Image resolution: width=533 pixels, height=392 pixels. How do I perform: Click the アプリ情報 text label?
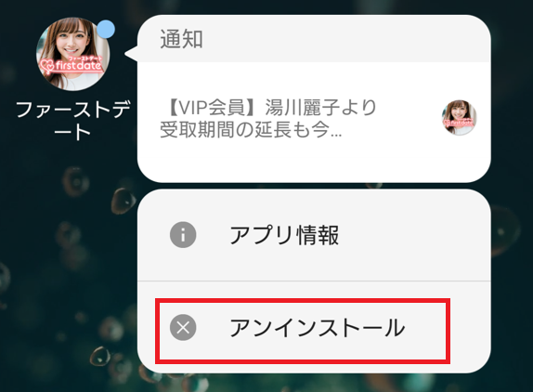coord(284,235)
